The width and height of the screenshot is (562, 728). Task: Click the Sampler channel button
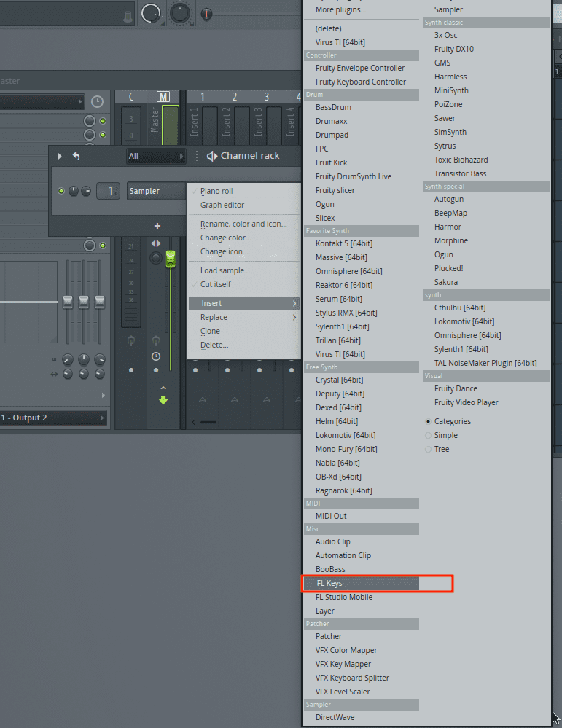click(157, 191)
